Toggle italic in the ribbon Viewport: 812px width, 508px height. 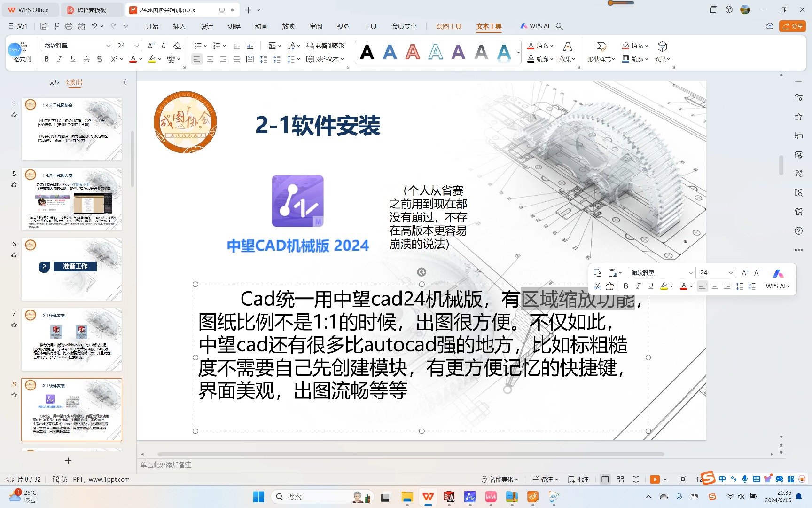(60, 59)
